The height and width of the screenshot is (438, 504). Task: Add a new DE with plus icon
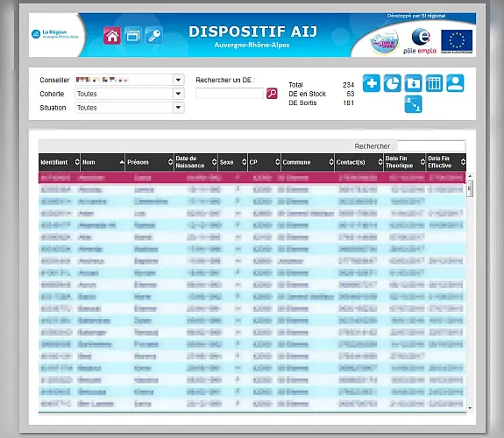point(372,83)
